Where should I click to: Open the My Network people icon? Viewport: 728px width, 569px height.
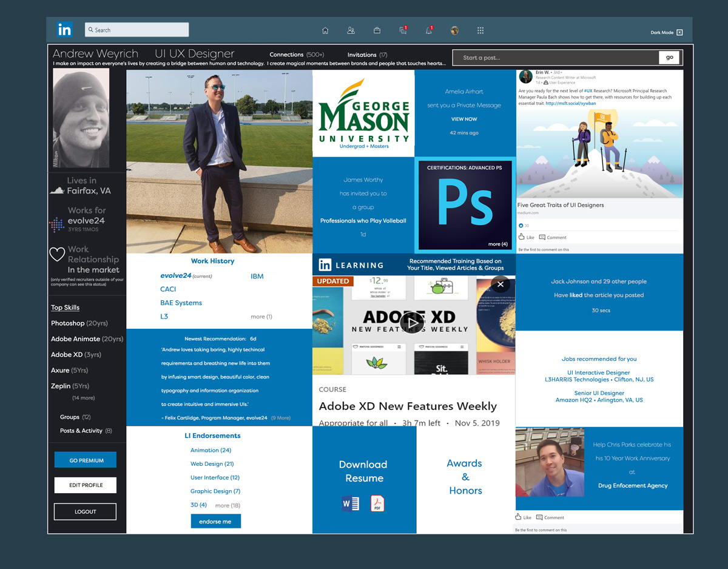coord(351,30)
